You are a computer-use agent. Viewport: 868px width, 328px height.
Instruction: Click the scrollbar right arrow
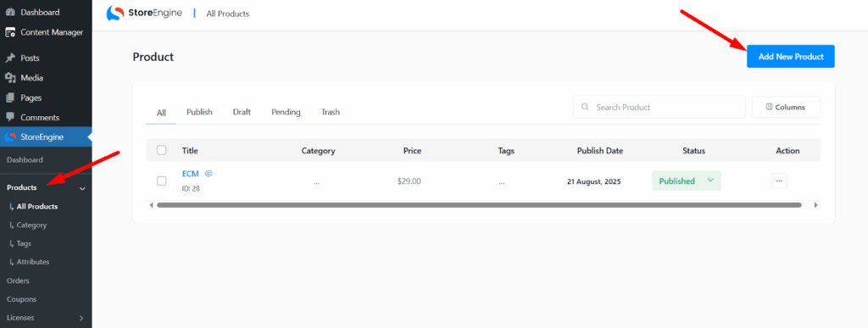815,205
